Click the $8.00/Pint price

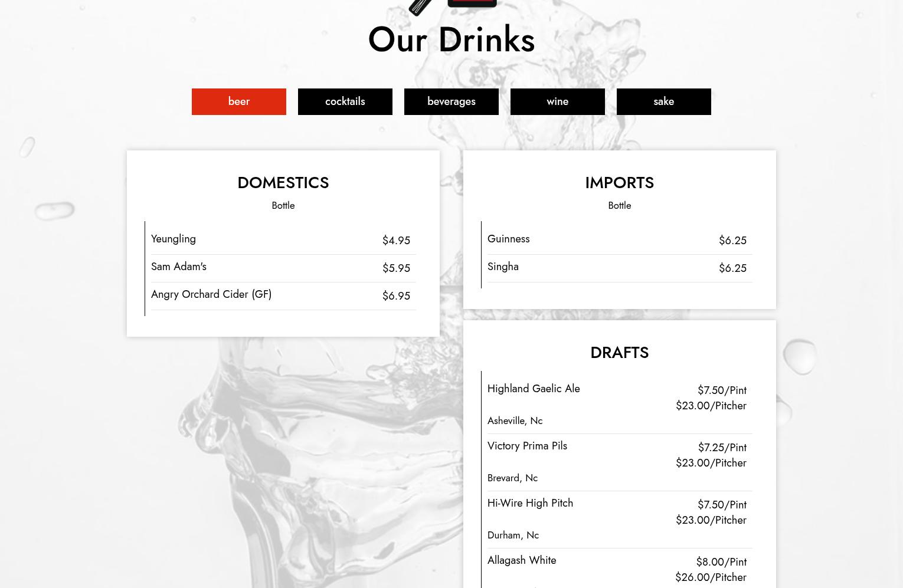click(721, 562)
